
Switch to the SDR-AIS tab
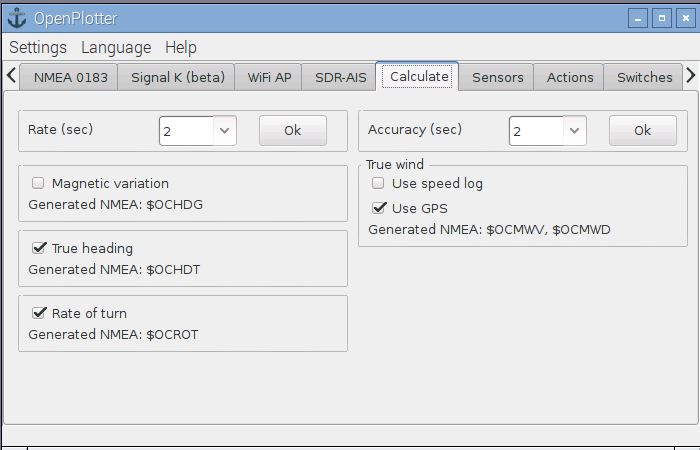[340, 77]
